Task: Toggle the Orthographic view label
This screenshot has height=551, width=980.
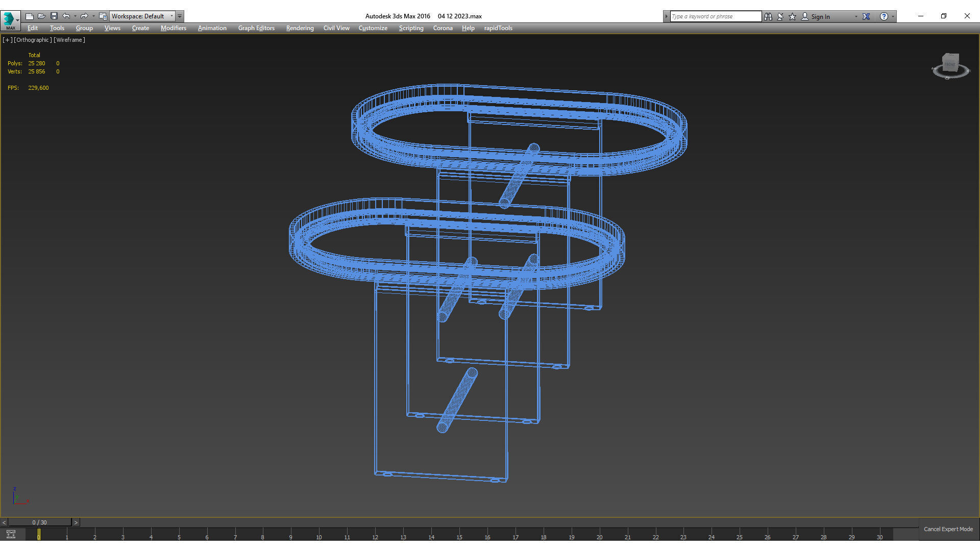Action: 33,40
